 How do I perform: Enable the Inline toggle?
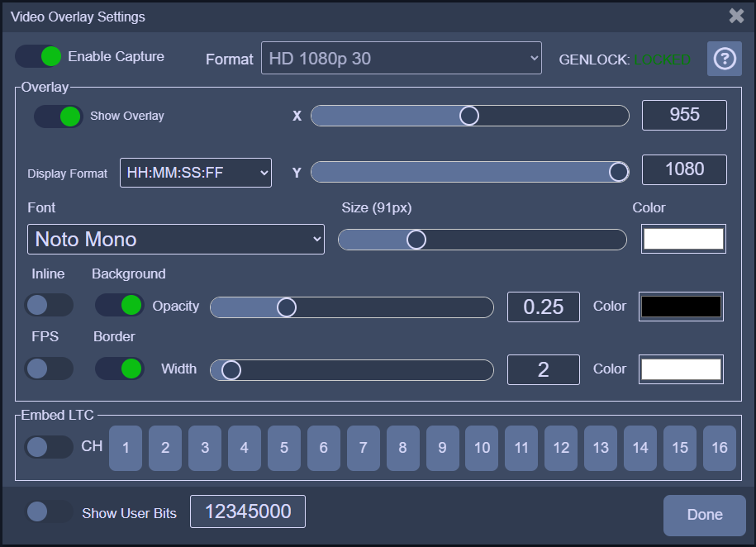pyautogui.click(x=49, y=305)
